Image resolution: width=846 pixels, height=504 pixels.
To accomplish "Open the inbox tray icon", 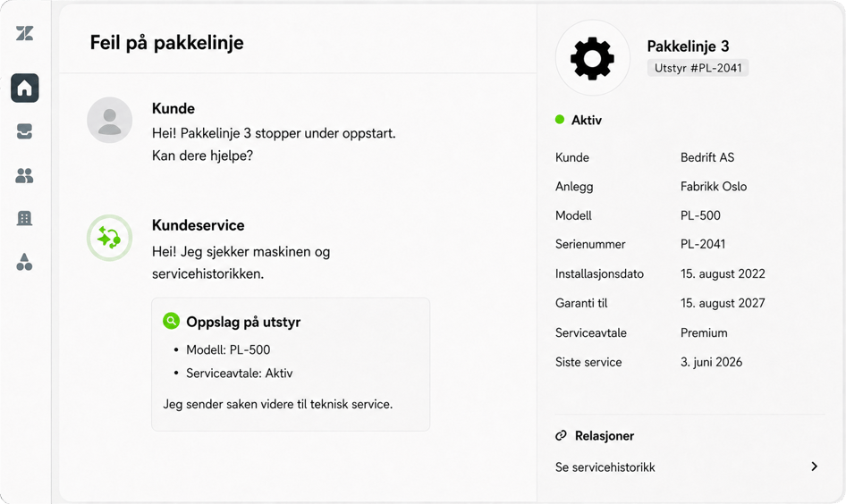I will coord(24,131).
